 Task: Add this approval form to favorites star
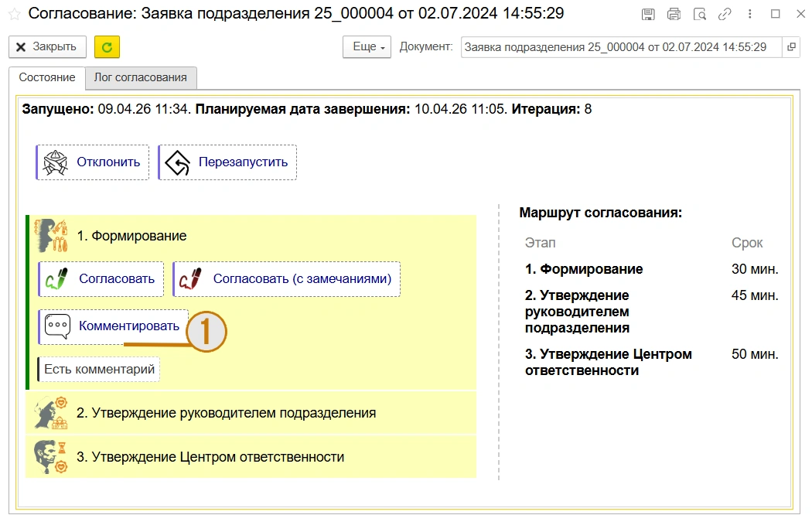click(14, 14)
